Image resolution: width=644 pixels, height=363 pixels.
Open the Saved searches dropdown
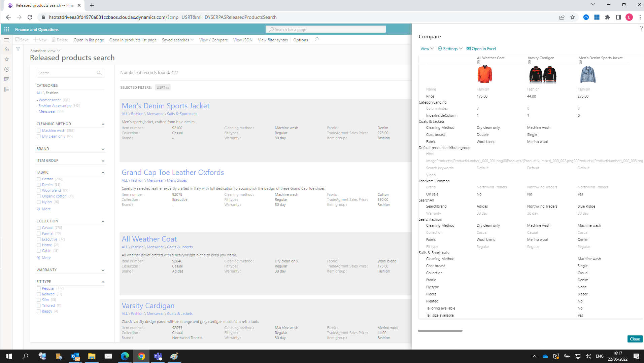[x=177, y=40]
